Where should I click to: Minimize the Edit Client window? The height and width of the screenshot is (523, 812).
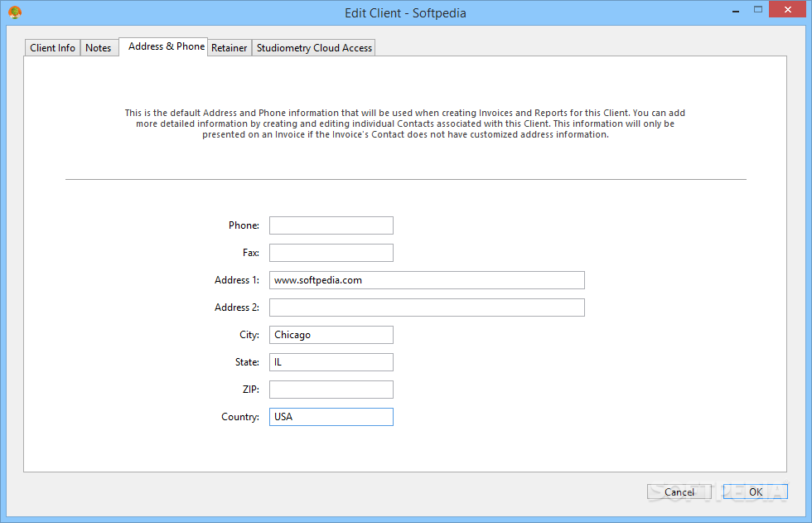736,10
